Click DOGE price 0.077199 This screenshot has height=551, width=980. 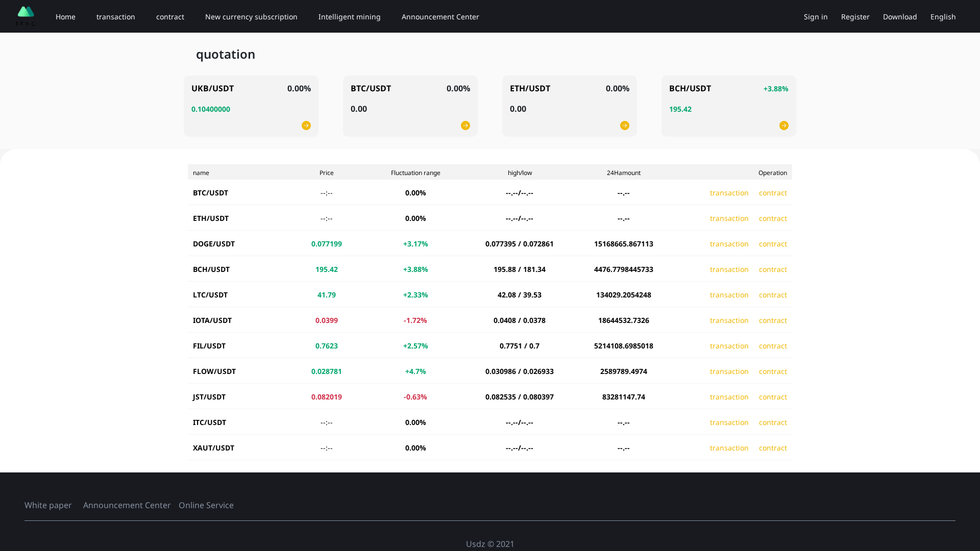coord(327,244)
